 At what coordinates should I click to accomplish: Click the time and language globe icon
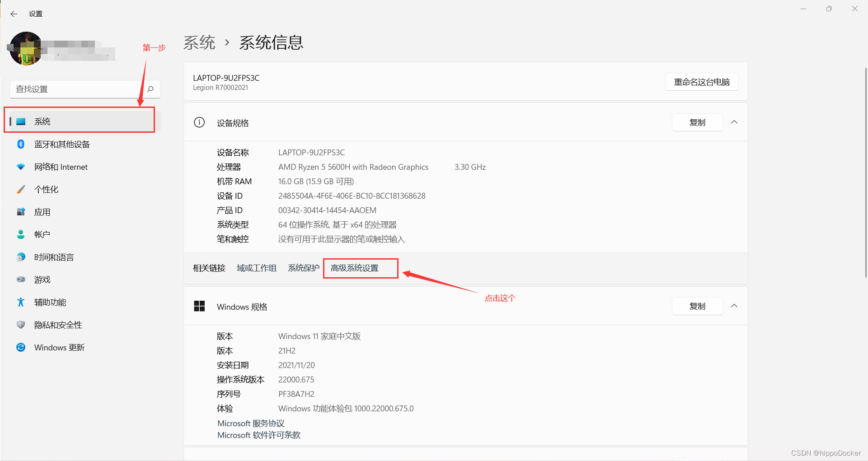(x=21, y=257)
